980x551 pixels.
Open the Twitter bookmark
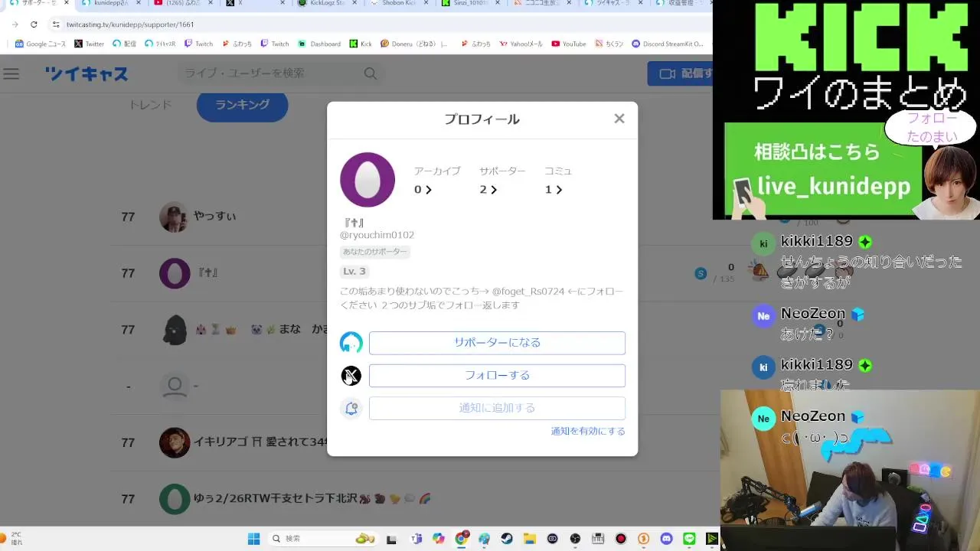pyautogui.click(x=90, y=44)
